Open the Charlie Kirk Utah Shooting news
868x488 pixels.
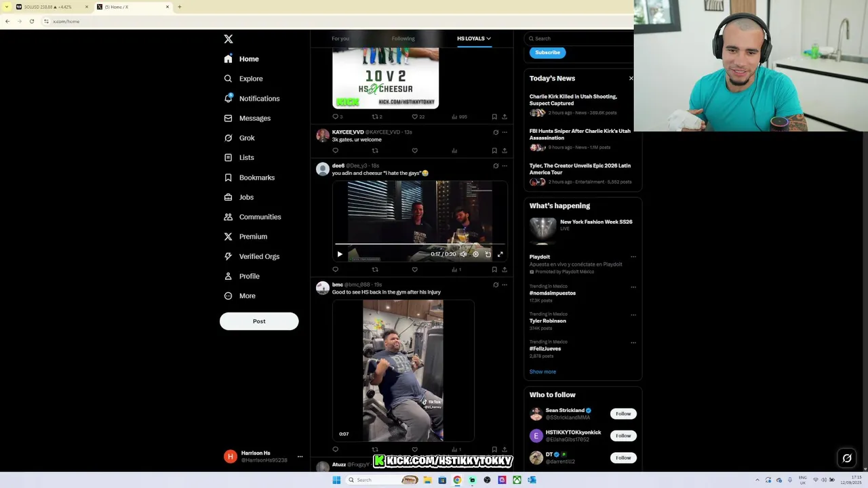pyautogui.click(x=573, y=100)
